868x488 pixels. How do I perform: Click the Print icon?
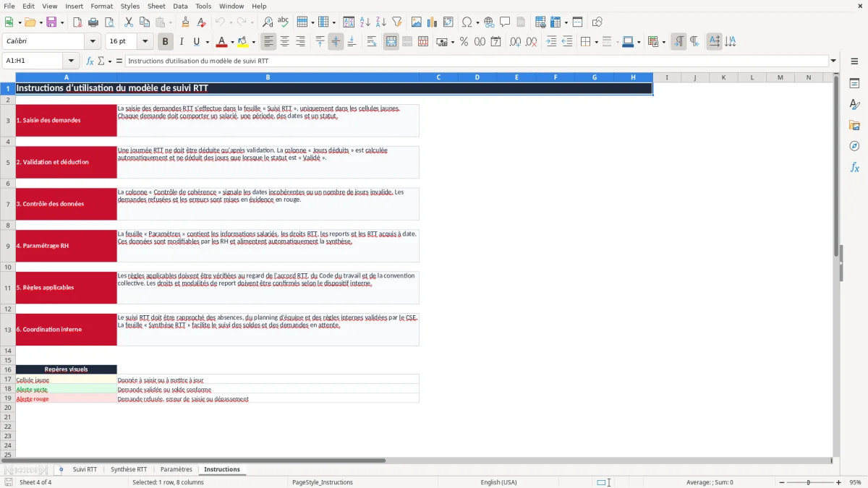[x=93, y=22]
